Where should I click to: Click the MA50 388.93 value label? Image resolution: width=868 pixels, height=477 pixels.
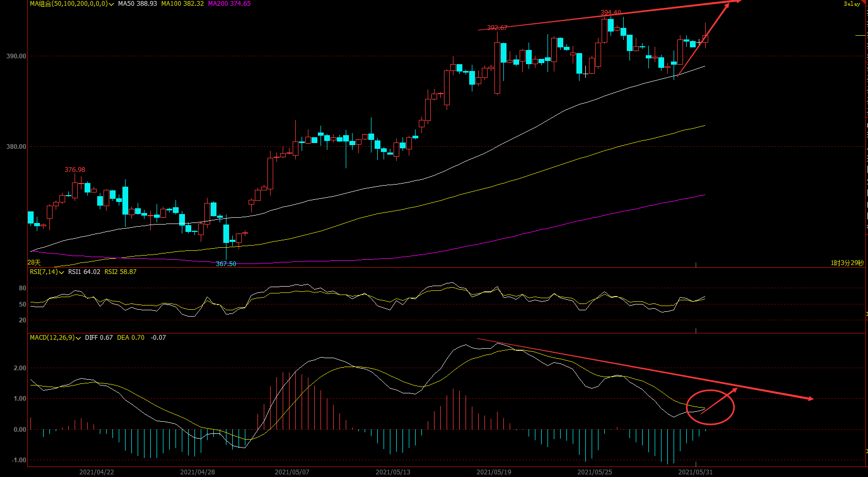[x=137, y=4]
